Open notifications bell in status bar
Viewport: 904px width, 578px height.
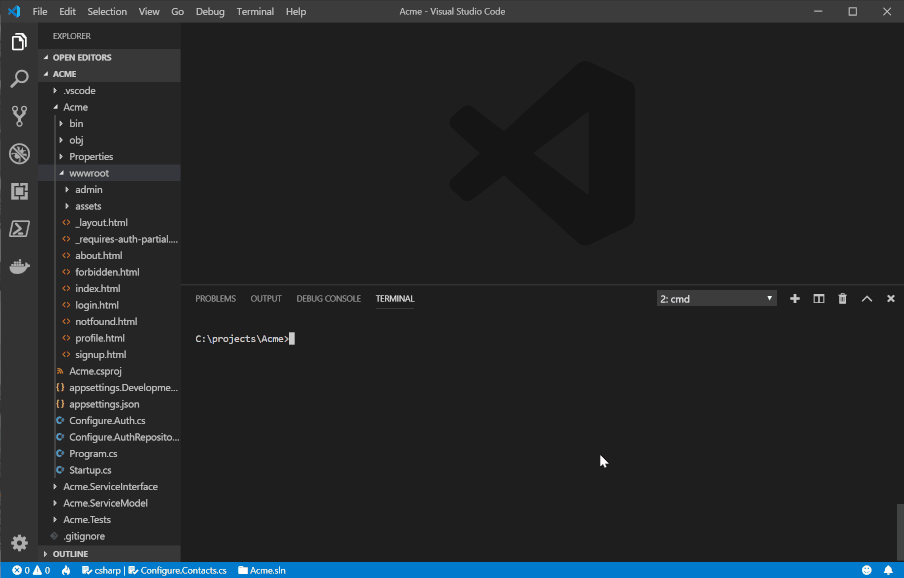pyautogui.click(x=888, y=570)
